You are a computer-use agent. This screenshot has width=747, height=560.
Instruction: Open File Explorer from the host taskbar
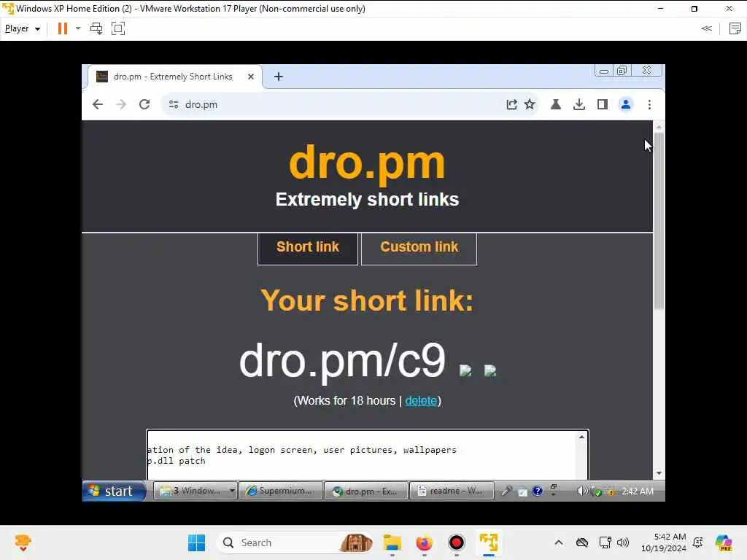click(x=392, y=542)
